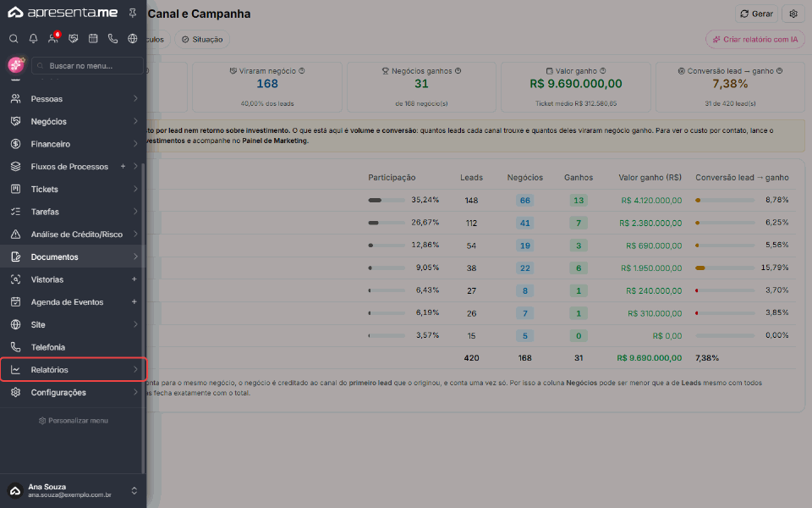Click the 13 Ganhos badge
Viewport: 812px width, 508px height.
[579, 201]
